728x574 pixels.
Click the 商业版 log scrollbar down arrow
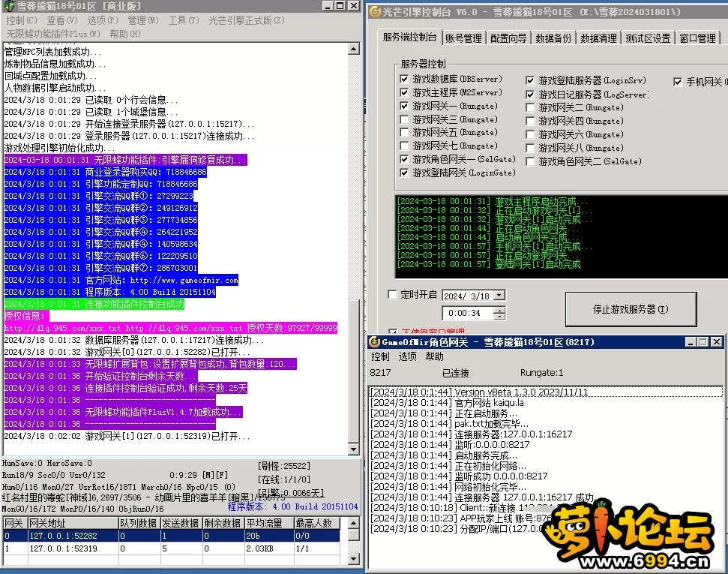354,449
